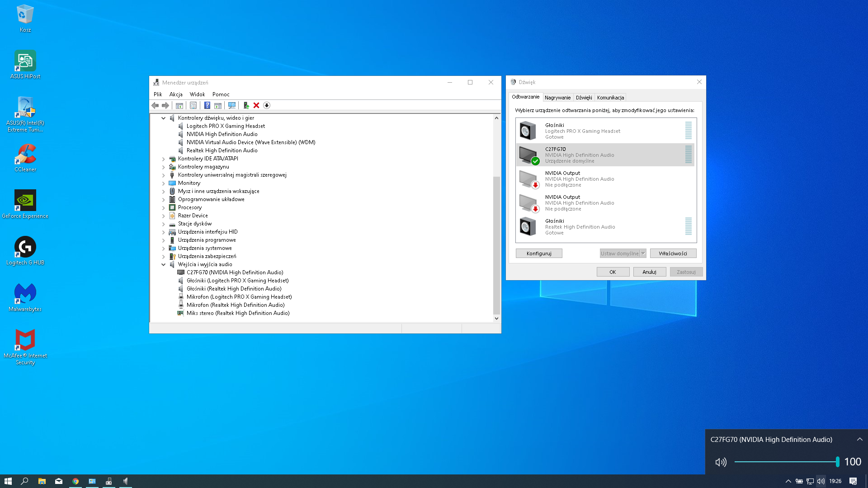Click the Właściwości button

click(x=673, y=253)
